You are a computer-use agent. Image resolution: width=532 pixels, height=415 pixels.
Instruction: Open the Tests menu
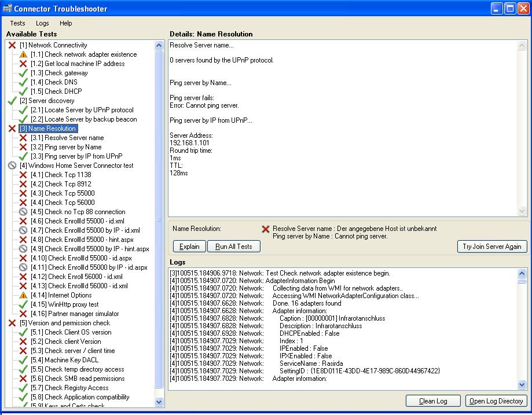17,23
